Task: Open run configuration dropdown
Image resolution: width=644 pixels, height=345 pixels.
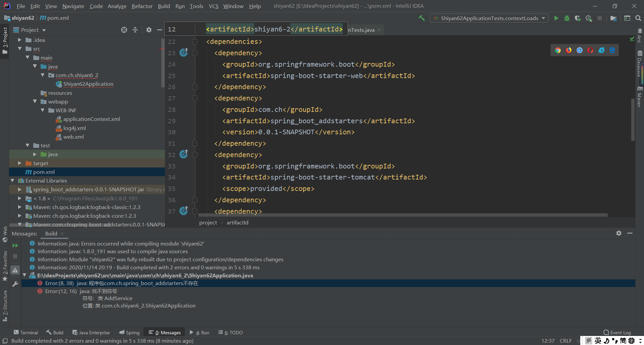Action: [x=489, y=18]
